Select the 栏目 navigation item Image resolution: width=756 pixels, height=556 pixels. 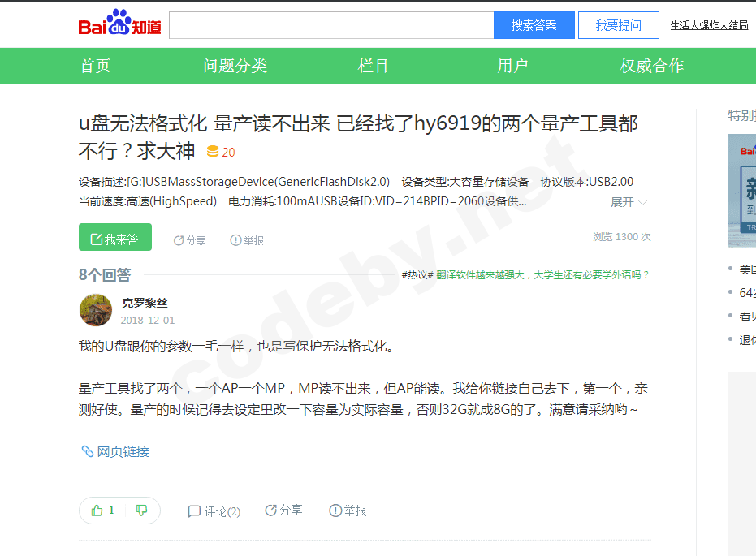[374, 66]
